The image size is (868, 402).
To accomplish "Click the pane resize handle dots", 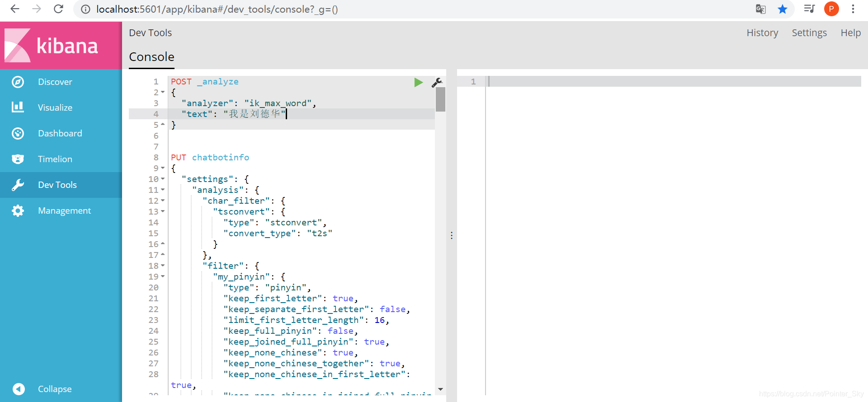I will pyautogui.click(x=451, y=235).
